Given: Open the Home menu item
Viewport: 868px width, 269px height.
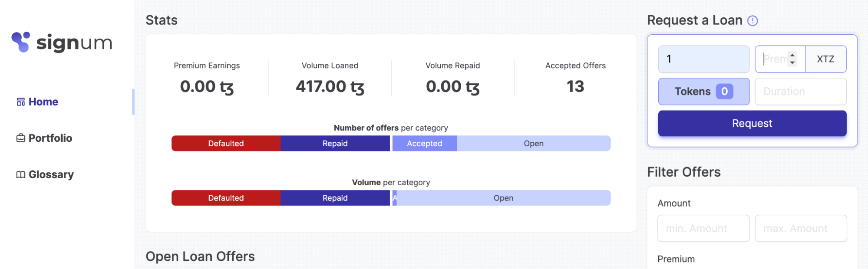Looking at the screenshot, I should point(43,102).
